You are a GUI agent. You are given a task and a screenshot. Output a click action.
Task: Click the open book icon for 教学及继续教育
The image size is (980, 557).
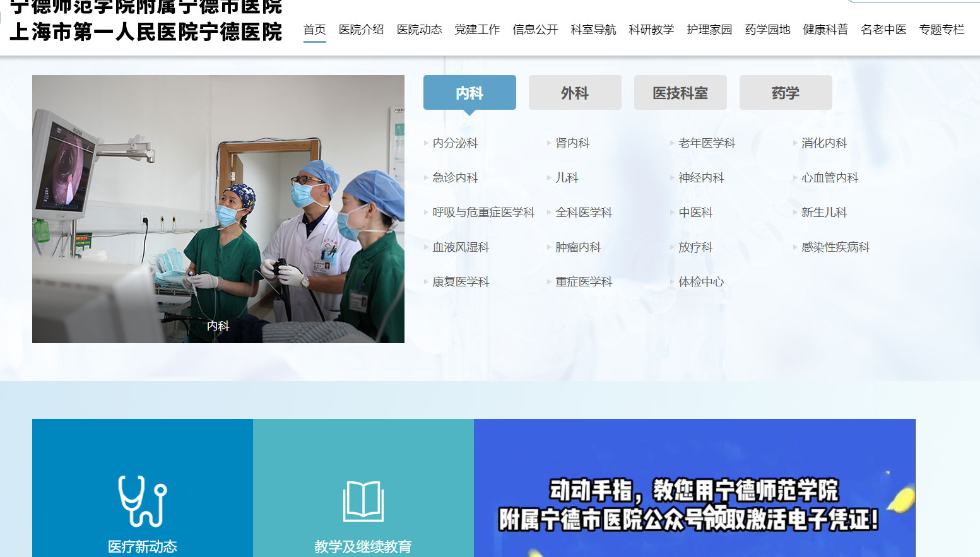[x=363, y=501]
